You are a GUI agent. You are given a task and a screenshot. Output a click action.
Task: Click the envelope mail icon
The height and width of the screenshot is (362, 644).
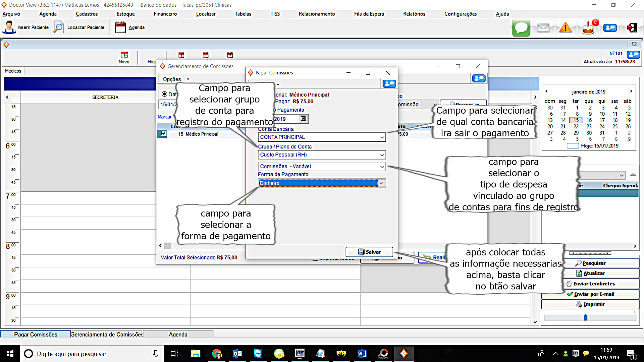coord(543,28)
